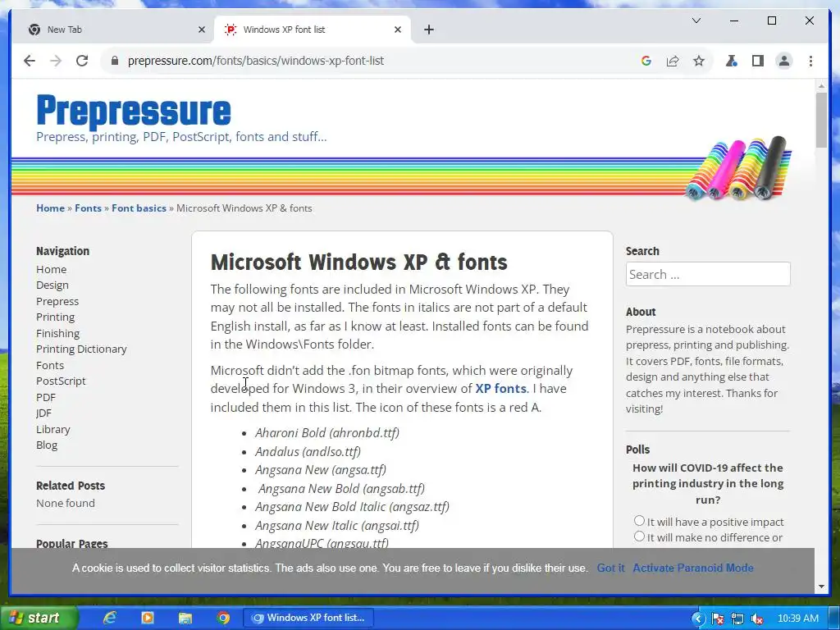840x630 pixels.
Task: Open Font basics breadcrumb link
Action: click(x=139, y=208)
